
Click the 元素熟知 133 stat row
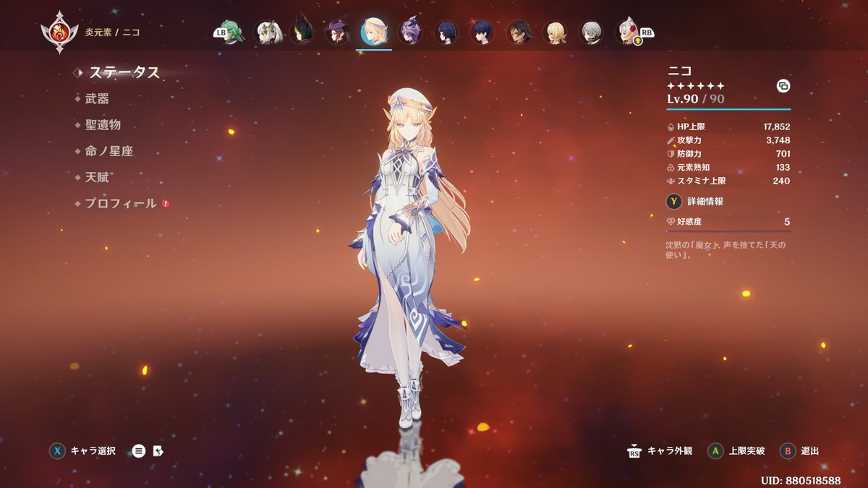point(728,168)
